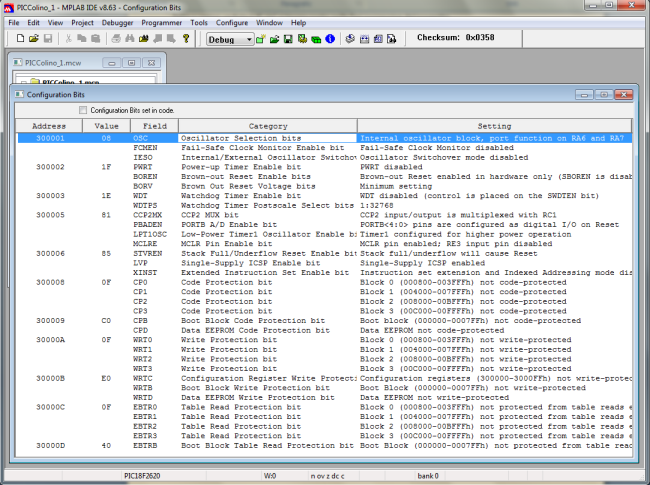Click the yellow question mark Help icon
650x485 pixels.
tap(186, 39)
